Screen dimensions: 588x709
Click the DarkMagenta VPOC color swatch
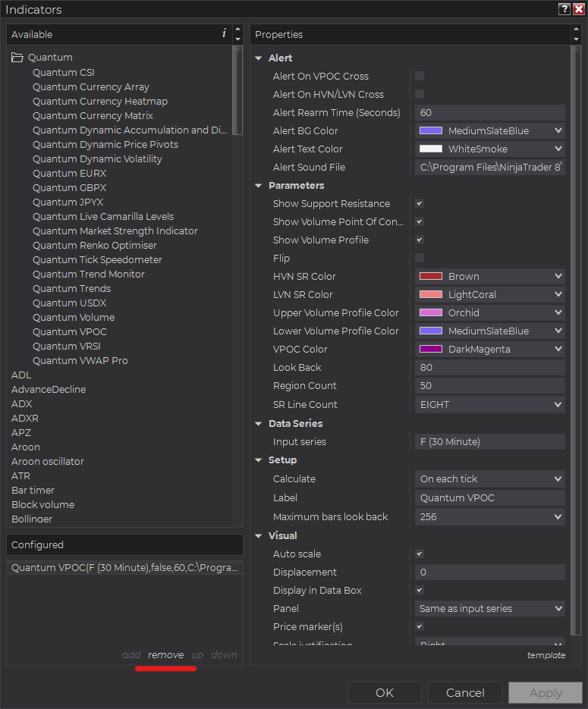(431, 349)
